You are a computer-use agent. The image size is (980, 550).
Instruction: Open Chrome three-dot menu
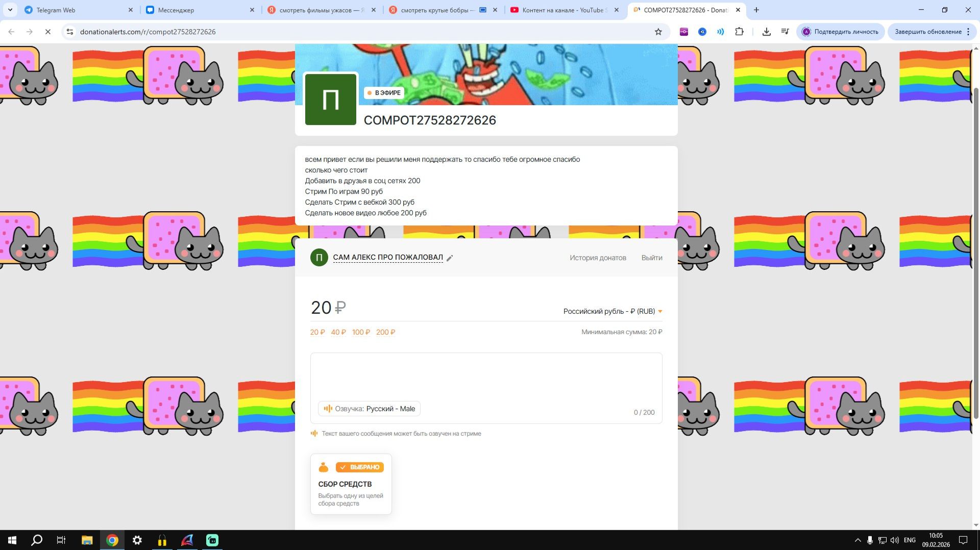pyautogui.click(x=968, y=32)
